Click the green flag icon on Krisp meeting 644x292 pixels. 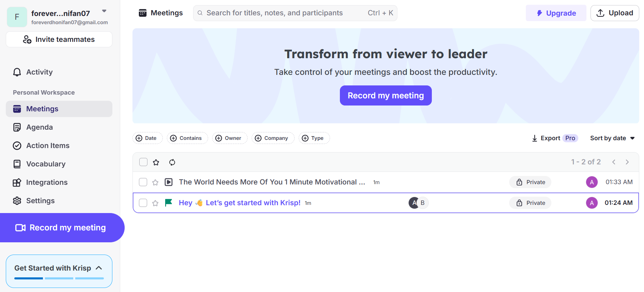pos(168,203)
